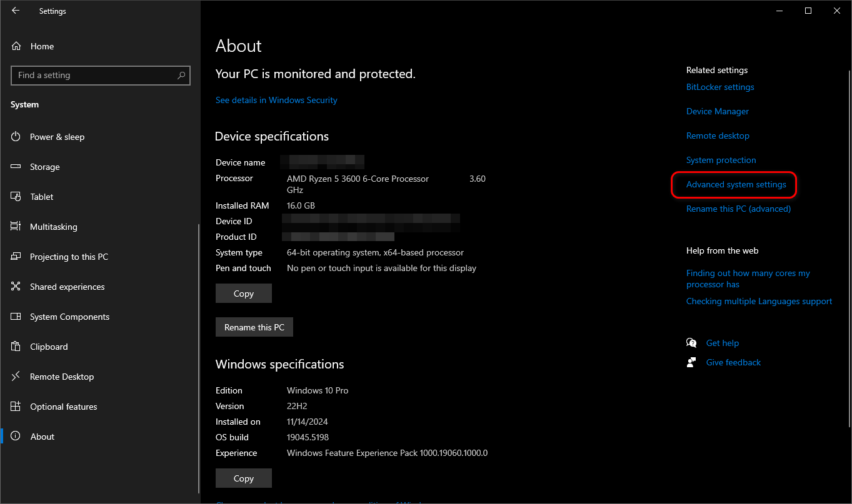Open the Device Manager link
Screen dimensions: 852x504
click(717, 111)
